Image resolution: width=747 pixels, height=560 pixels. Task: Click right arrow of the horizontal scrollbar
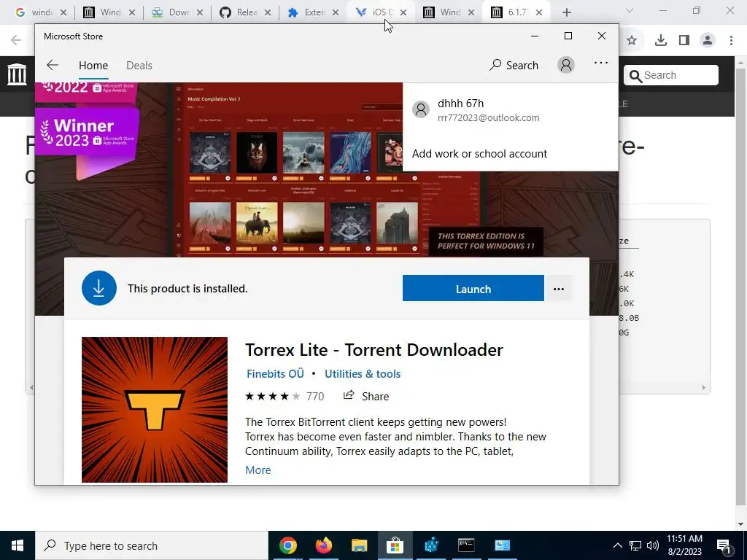pyautogui.click(x=704, y=388)
